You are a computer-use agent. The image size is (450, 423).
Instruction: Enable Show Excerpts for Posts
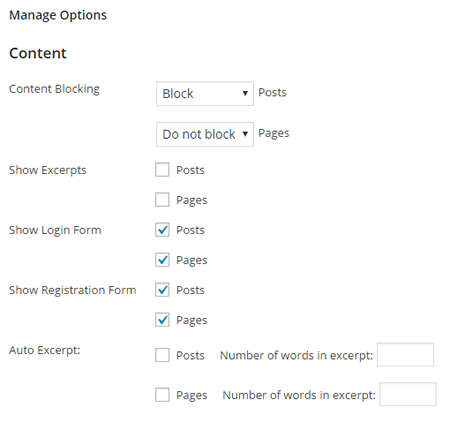(162, 170)
